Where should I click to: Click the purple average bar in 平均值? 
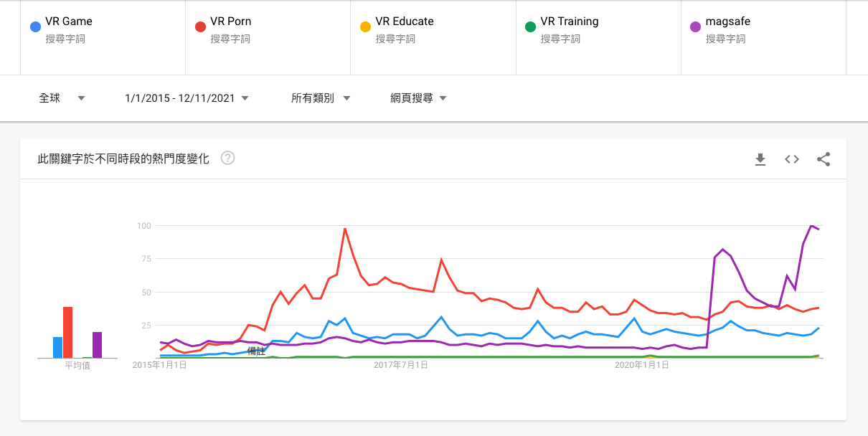point(97,345)
